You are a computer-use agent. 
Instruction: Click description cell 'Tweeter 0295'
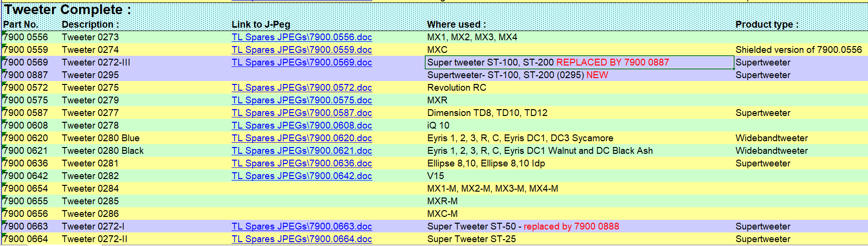[x=90, y=75]
